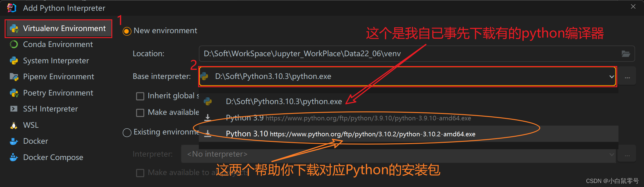This screenshot has height=187, width=644.
Task: Open Pipenv Environment settings
Action: (x=58, y=77)
